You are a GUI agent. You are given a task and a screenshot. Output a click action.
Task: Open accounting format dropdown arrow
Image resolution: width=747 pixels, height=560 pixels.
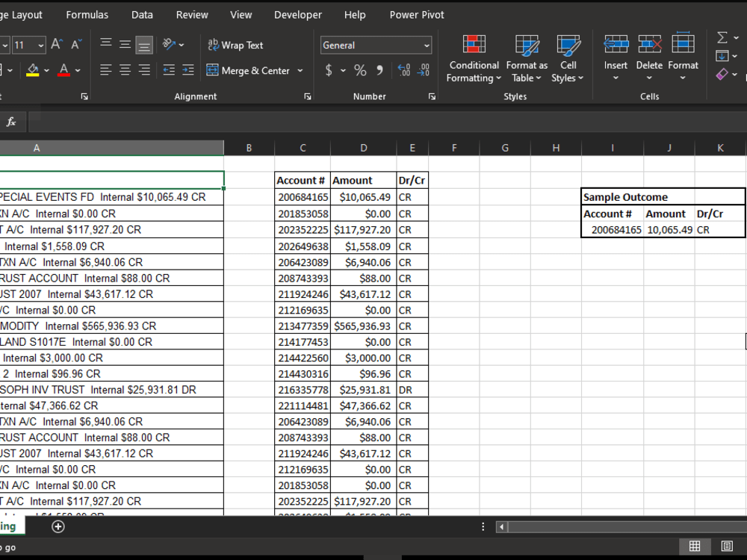(x=343, y=70)
